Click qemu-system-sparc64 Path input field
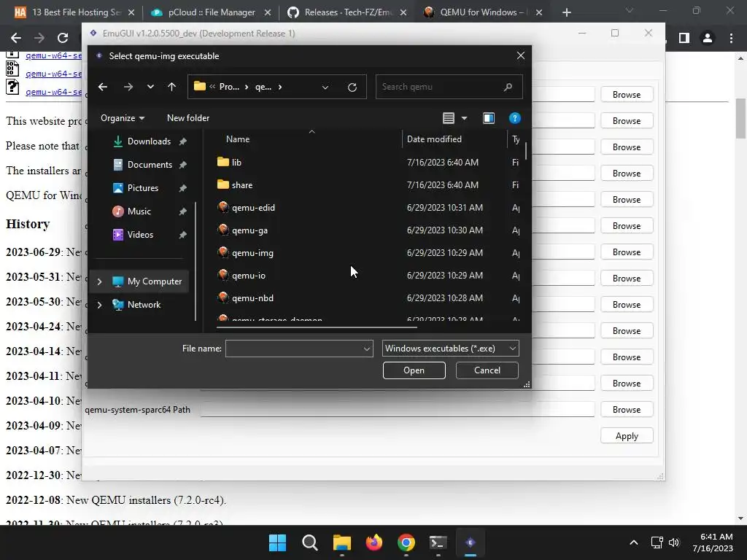The image size is (747, 560). click(x=397, y=409)
